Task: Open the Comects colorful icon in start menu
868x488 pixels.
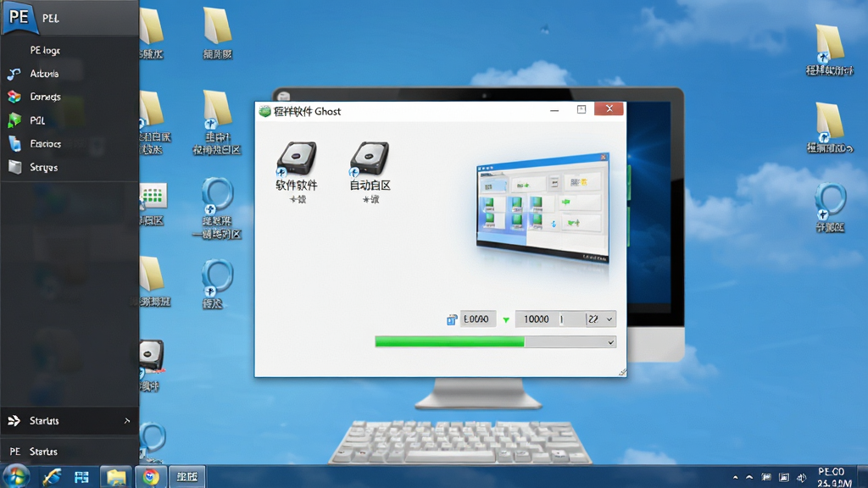Action: click(x=14, y=97)
